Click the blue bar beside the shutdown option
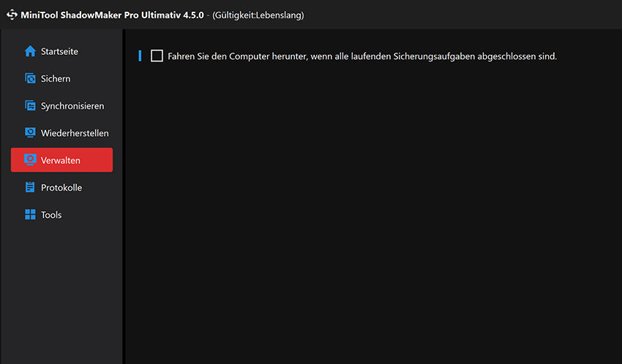 click(140, 56)
